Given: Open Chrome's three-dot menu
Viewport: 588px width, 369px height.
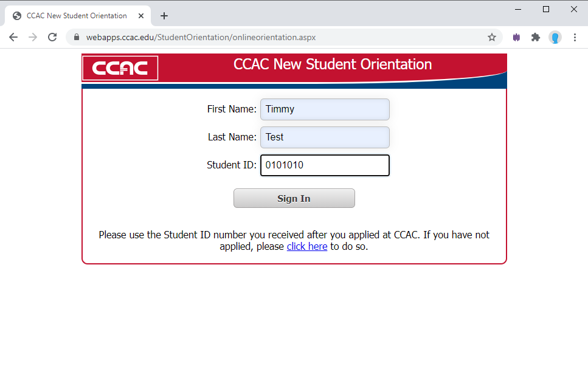Looking at the screenshot, I should point(575,36).
